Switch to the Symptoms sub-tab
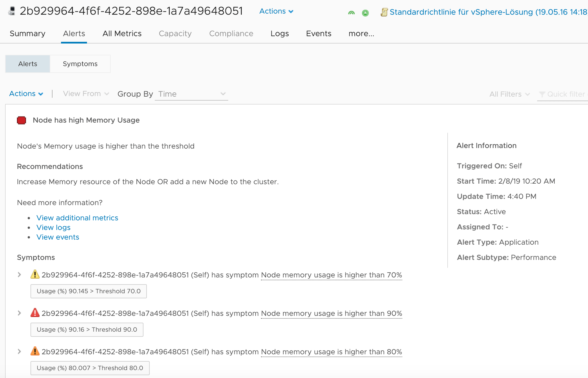588x378 pixels. tap(80, 64)
